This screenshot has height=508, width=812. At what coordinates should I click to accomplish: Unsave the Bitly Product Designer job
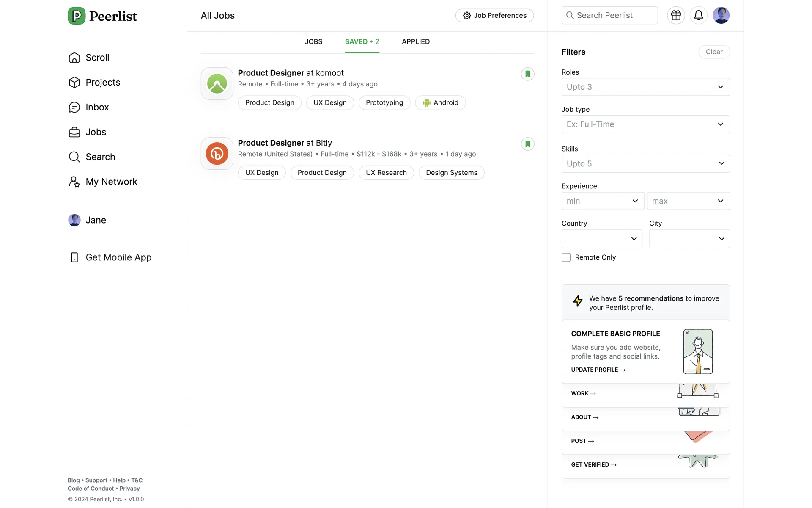coord(527,144)
